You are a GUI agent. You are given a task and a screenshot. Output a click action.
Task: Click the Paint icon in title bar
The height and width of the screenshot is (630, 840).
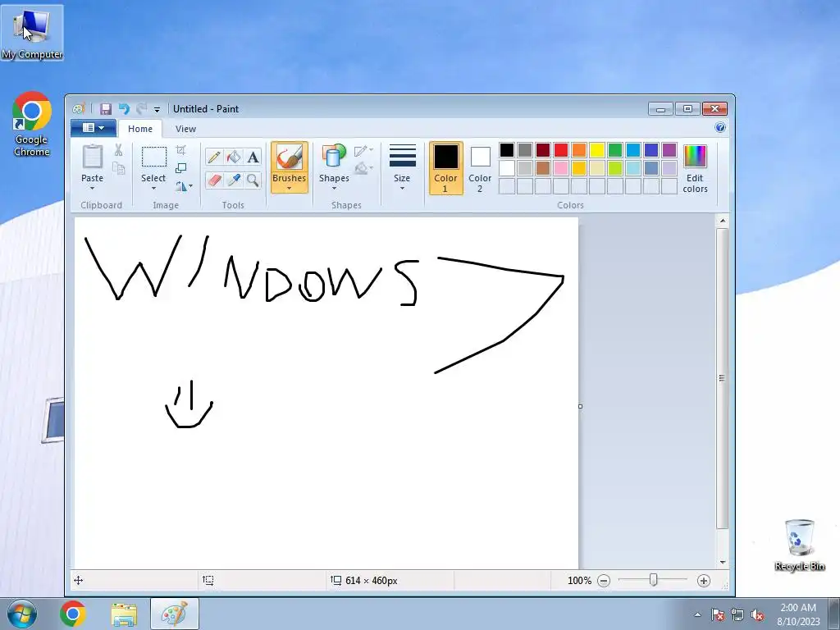click(79, 109)
